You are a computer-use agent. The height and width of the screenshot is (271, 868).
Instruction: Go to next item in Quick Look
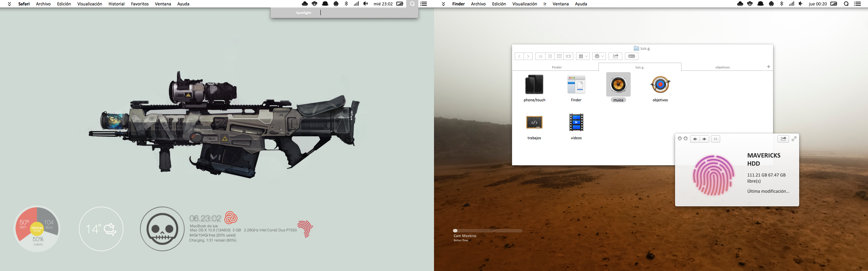pos(704,139)
